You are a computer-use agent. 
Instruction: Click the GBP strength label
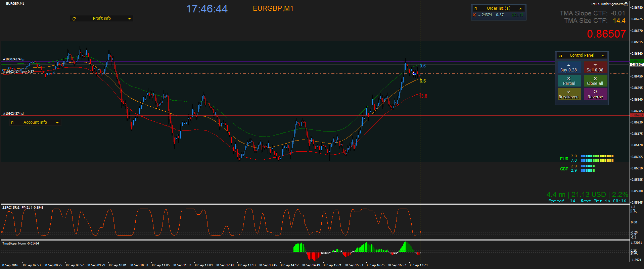(564, 169)
